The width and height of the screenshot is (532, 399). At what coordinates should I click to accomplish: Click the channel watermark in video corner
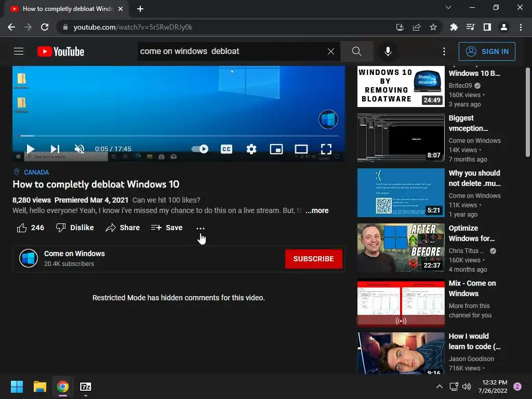pos(328,119)
